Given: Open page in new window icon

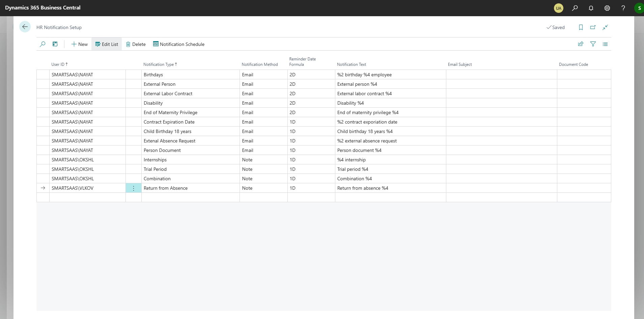Looking at the screenshot, I should point(593,27).
